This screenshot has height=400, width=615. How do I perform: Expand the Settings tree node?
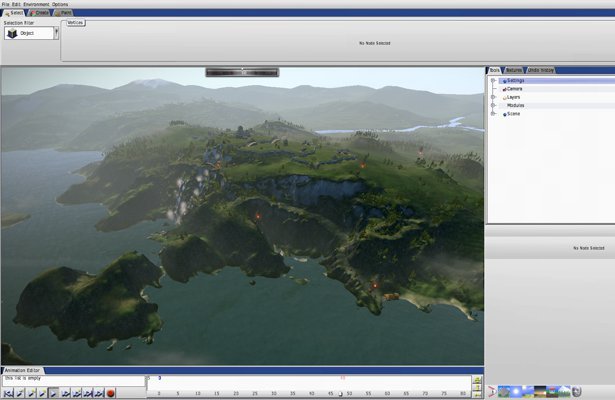coord(493,80)
